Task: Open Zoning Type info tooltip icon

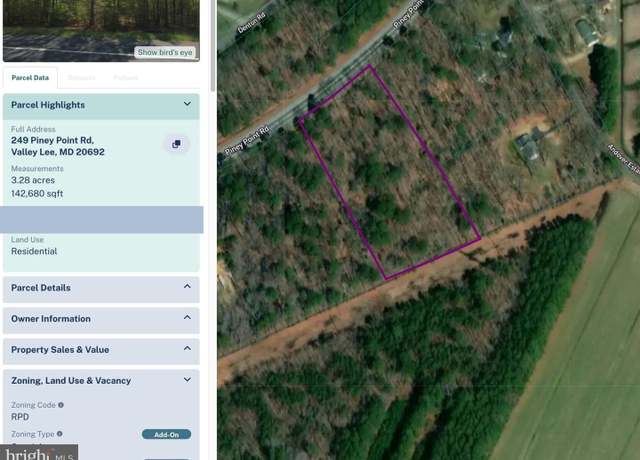Action: tap(60, 434)
